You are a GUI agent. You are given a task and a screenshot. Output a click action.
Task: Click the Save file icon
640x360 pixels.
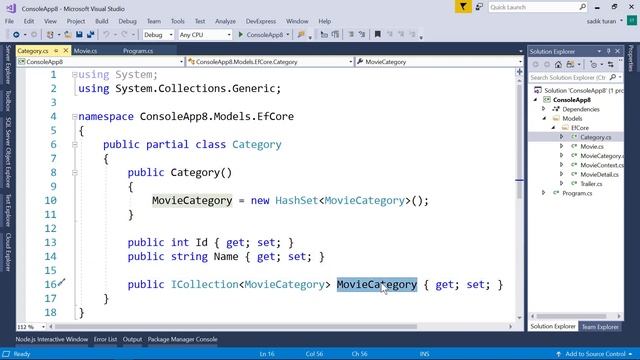click(79, 35)
